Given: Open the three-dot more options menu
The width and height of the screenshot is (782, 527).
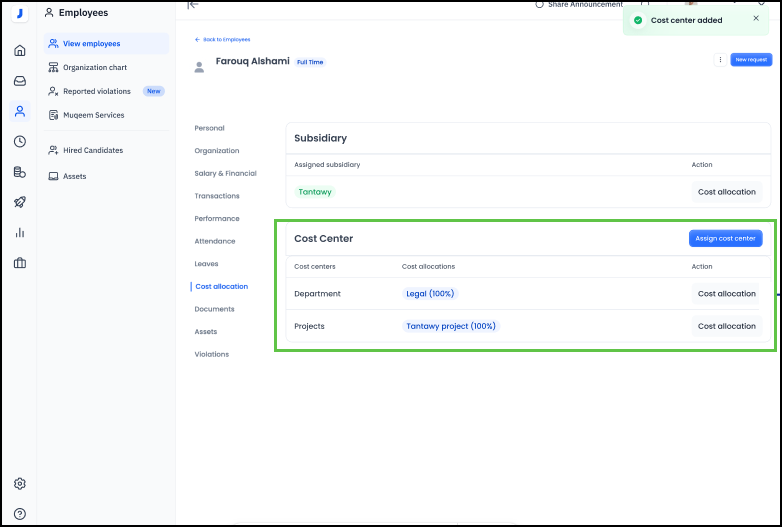Looking at the screenshot, I should (719, 60).
